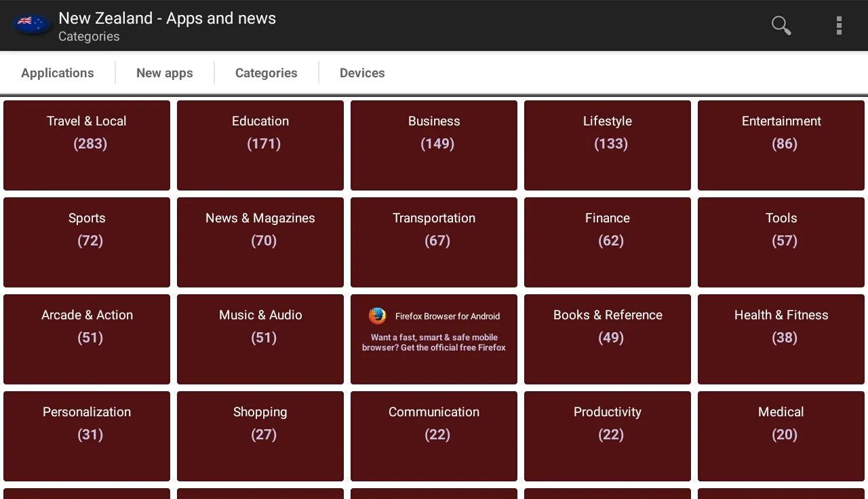Switch to the Applications tab
The height and width of the screenshot is (499, 868).
point(58,73)
